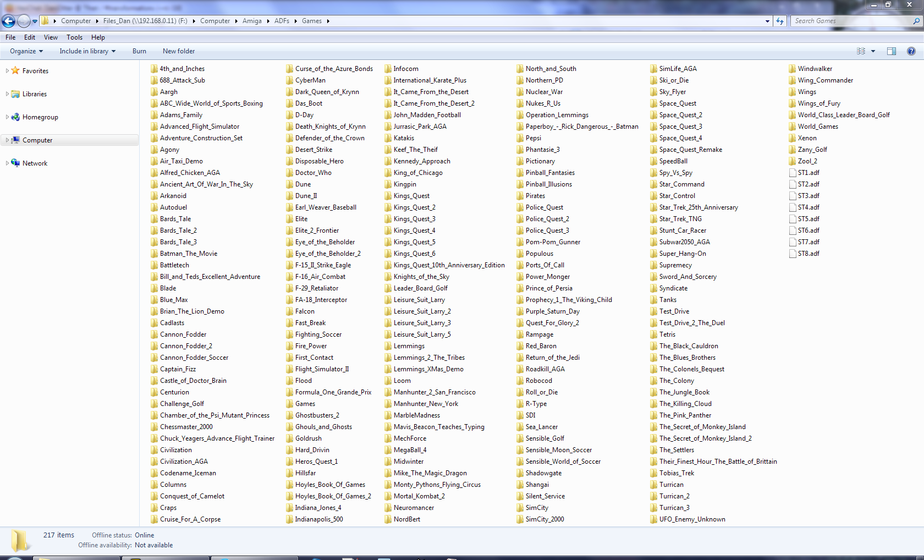
Task: Expand the Network tree node
Action: [7, 163]
